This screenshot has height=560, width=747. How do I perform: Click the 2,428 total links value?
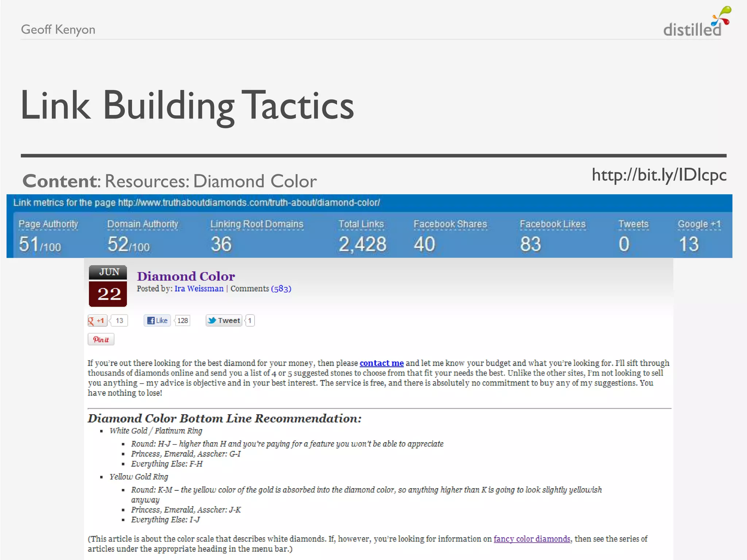point(363,244)
